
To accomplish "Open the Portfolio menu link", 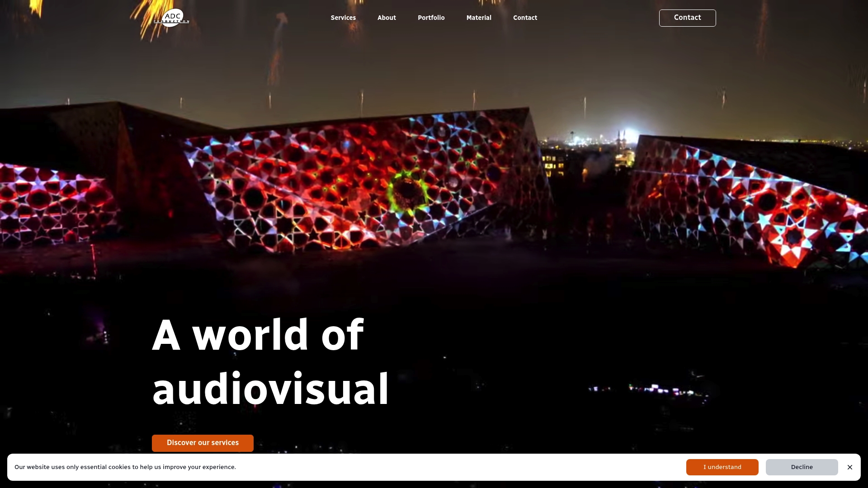I will tap(431, 18).
